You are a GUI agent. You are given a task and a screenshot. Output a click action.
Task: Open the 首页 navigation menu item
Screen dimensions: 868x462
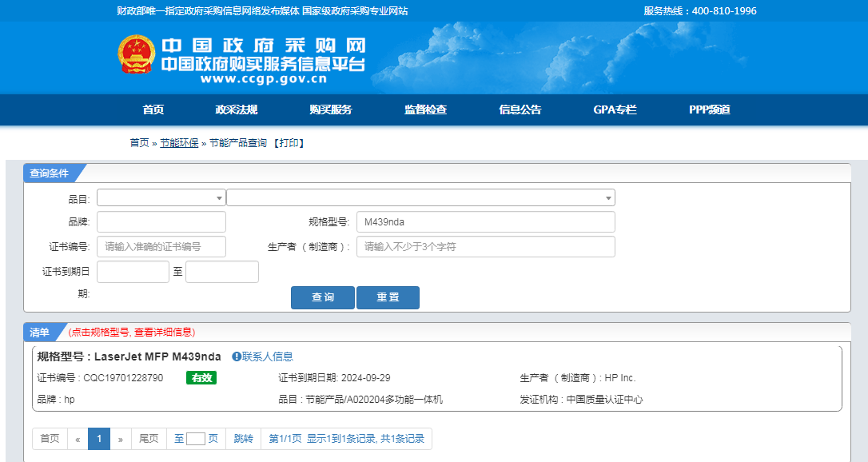click(153, 110)
